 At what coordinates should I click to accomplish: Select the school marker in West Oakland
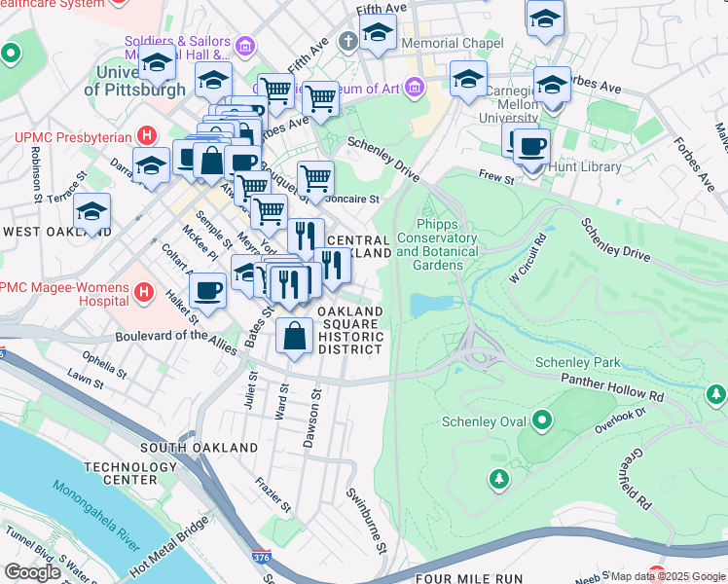pyautogui.click(x=91, y=212)
